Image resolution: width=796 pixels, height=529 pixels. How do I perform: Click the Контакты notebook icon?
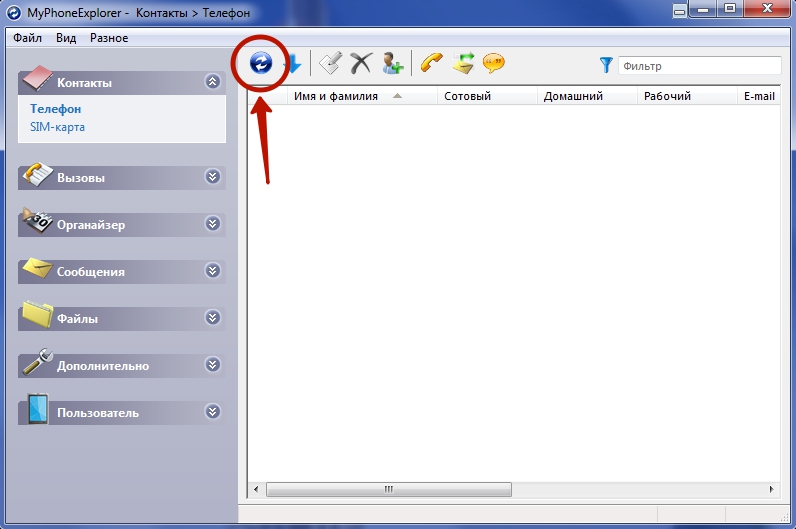pyautogui.click(x=37, y=78)
